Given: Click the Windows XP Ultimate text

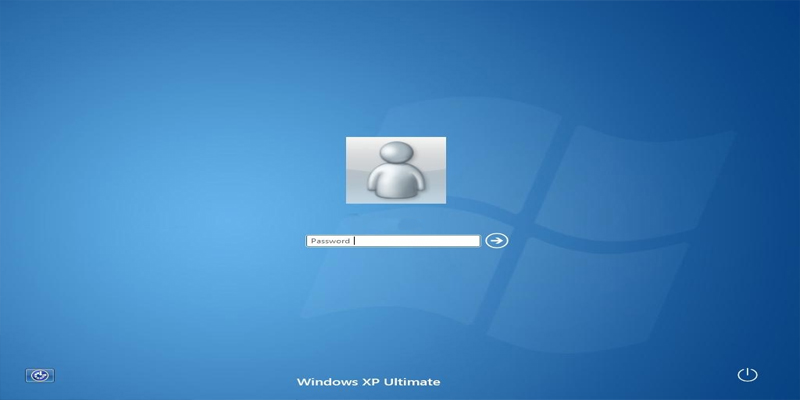Looking at the screenshot, I should [368, 382].
